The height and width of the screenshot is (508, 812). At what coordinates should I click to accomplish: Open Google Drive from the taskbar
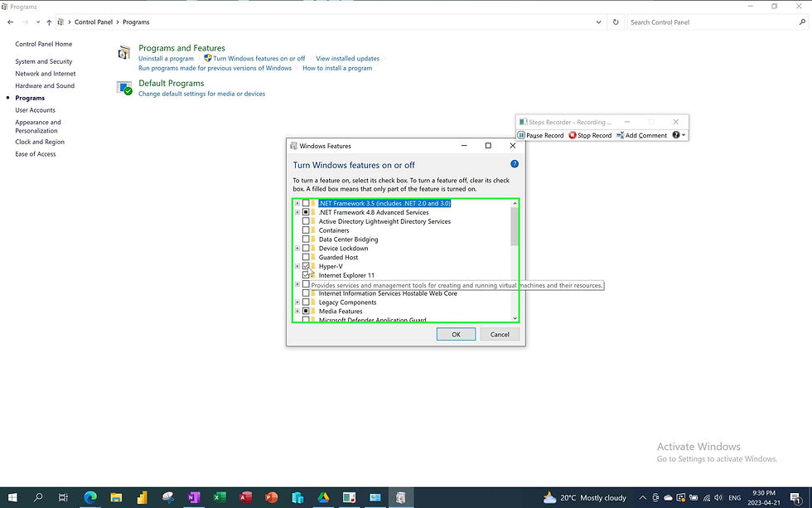(323, 498)
